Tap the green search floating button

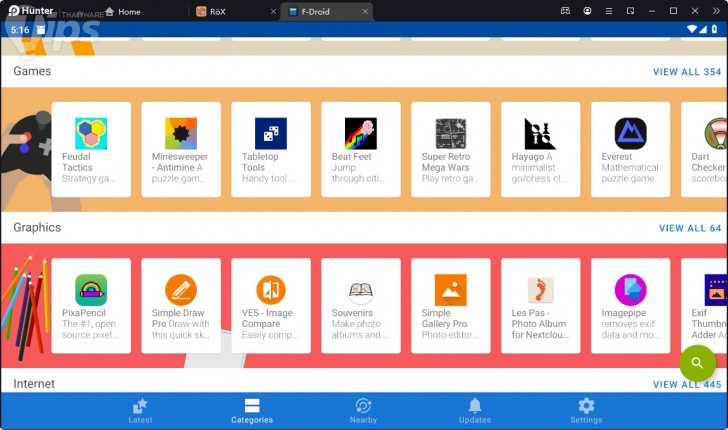(697, 363)
